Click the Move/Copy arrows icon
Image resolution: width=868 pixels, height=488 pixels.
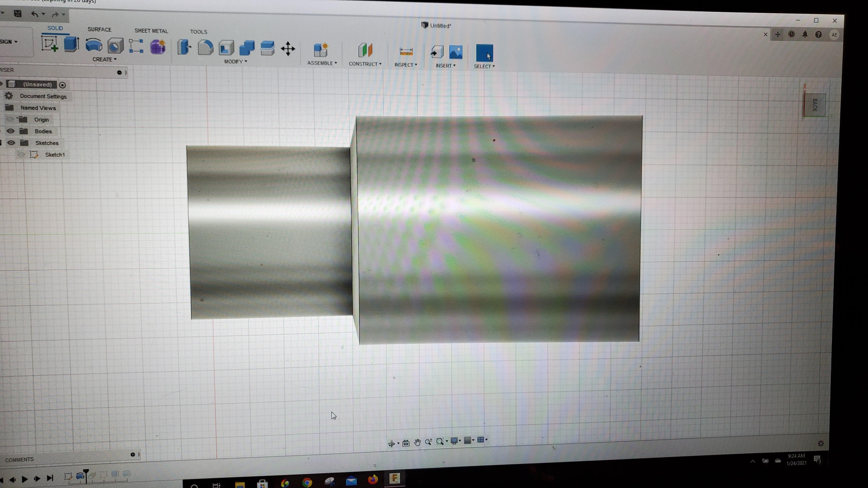click(288, 49)
